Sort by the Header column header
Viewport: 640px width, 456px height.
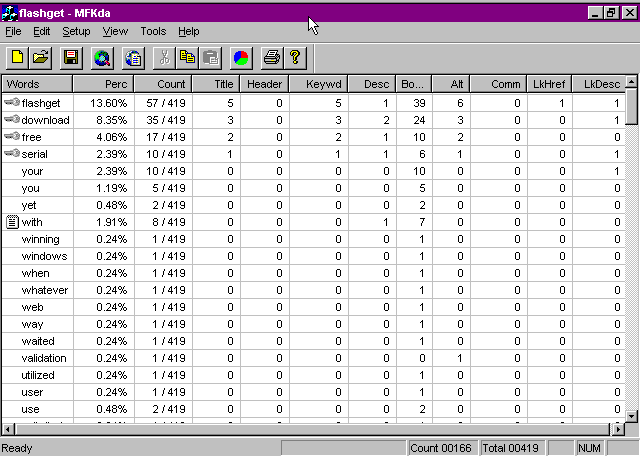coord(264,84)
